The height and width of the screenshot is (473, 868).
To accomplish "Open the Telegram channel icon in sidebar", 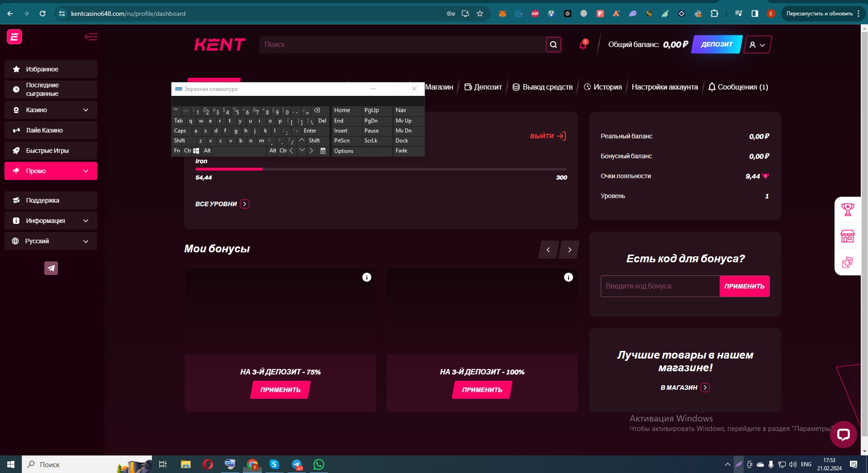I will pyautogui.click(x=51, y=268).
